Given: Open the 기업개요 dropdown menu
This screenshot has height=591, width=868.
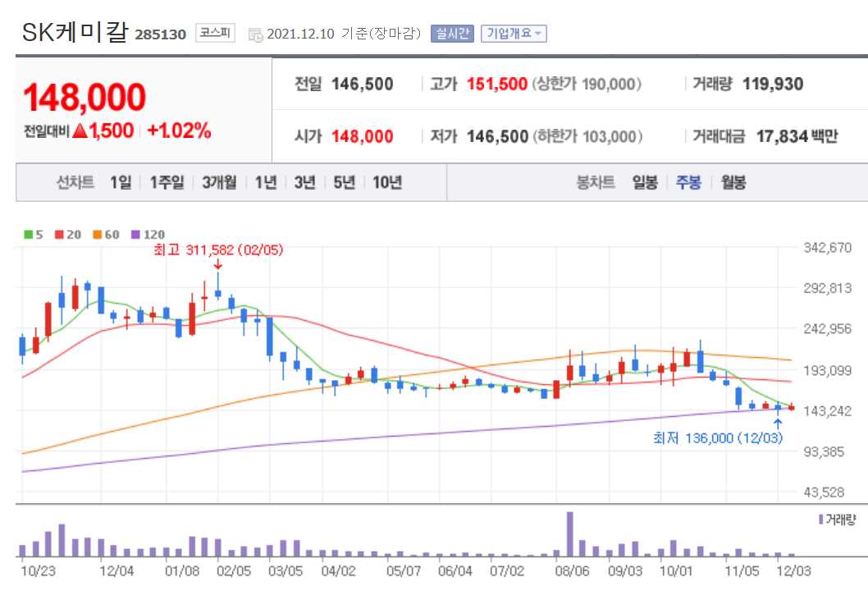Looking at the screenshot, I should (515, 34).
